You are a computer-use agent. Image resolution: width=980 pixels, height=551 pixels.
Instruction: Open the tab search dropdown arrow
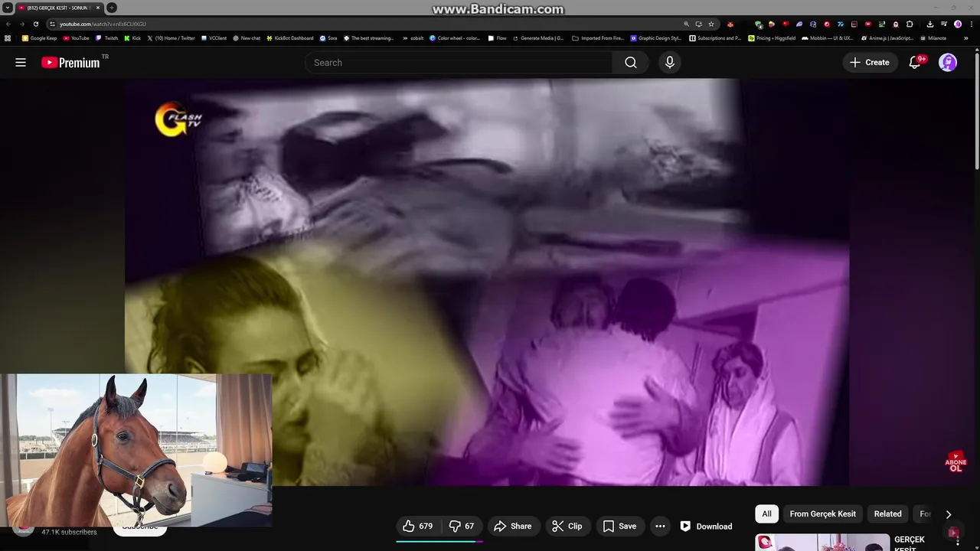[8, 8]
